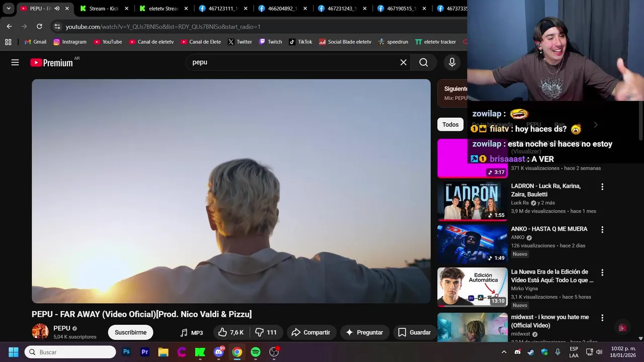The image size is (644, 362).
Task: Go to YouTube Premium home logo
Action: click(x=51, y=62)
